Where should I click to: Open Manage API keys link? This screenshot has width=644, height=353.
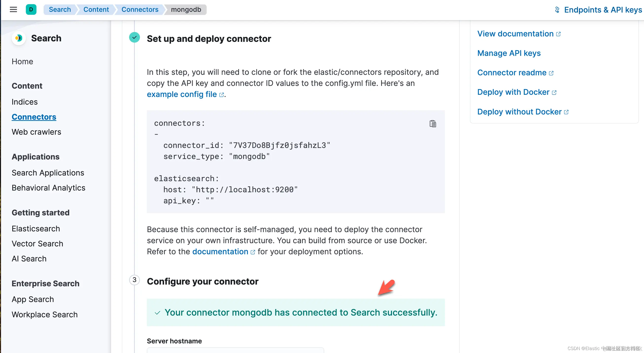click(x=509, y=53)
